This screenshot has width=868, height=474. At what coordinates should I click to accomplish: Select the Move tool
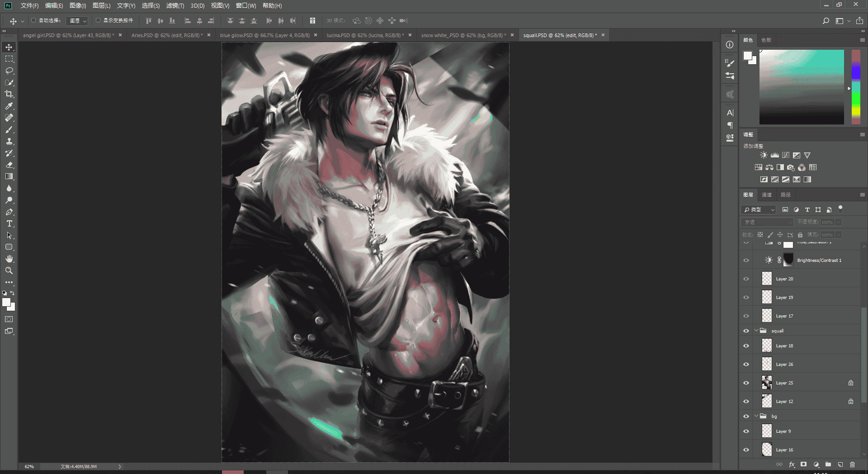(9, 47)
